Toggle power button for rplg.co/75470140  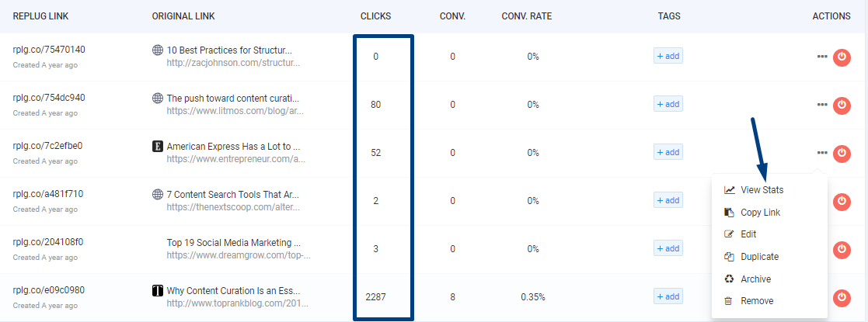[842, 57]
